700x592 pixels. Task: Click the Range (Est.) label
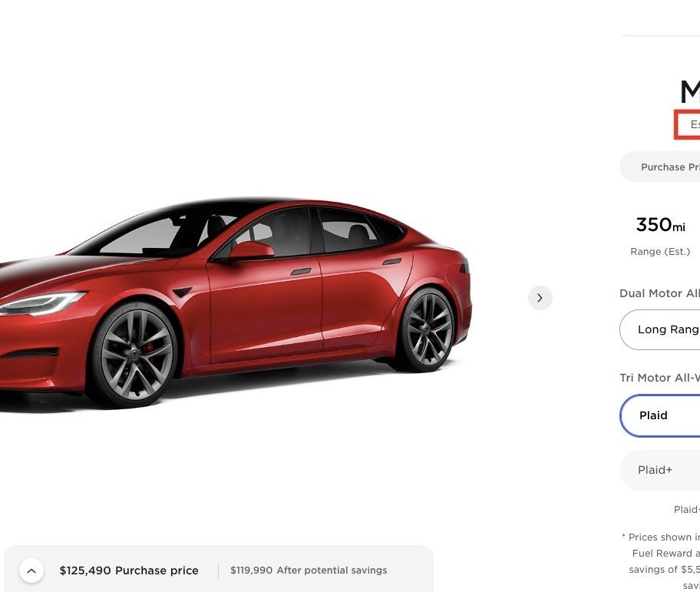[x=660, y=252]
